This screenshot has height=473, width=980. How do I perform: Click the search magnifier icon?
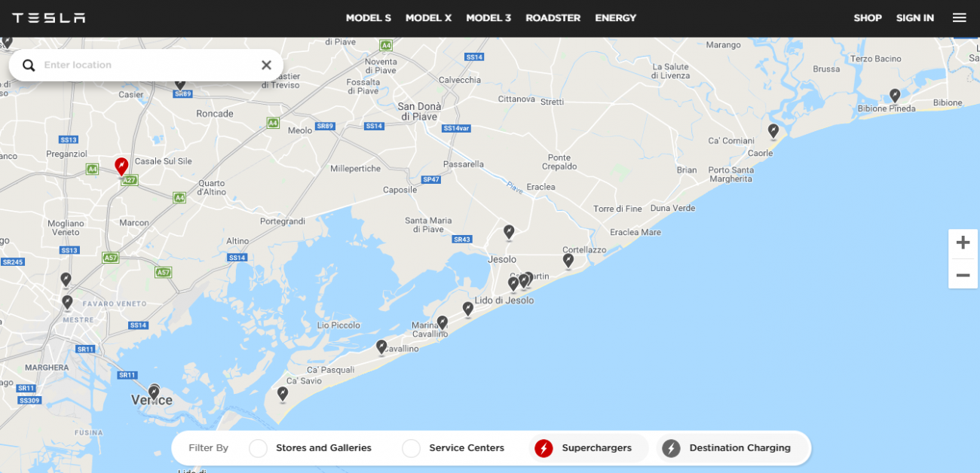point(29,66)
